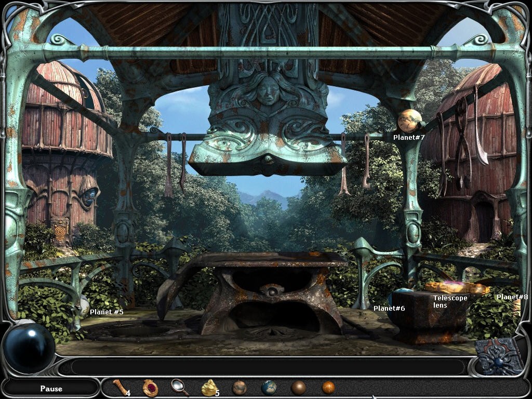Grab the floating Planet#7 globe
The image size is (532, 399).
pyautogui.click(x=408, y=121)
